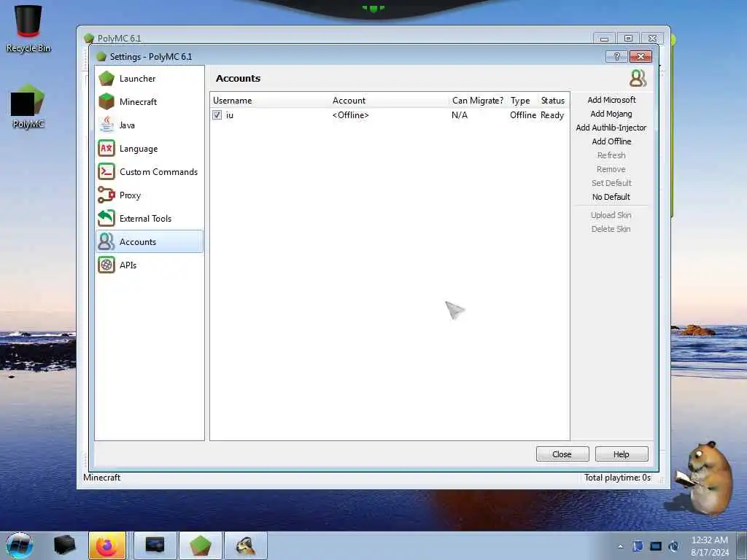Click the Can Migrate? column header
The height and width of the screenshot is (560, 747).
[478, 101]
